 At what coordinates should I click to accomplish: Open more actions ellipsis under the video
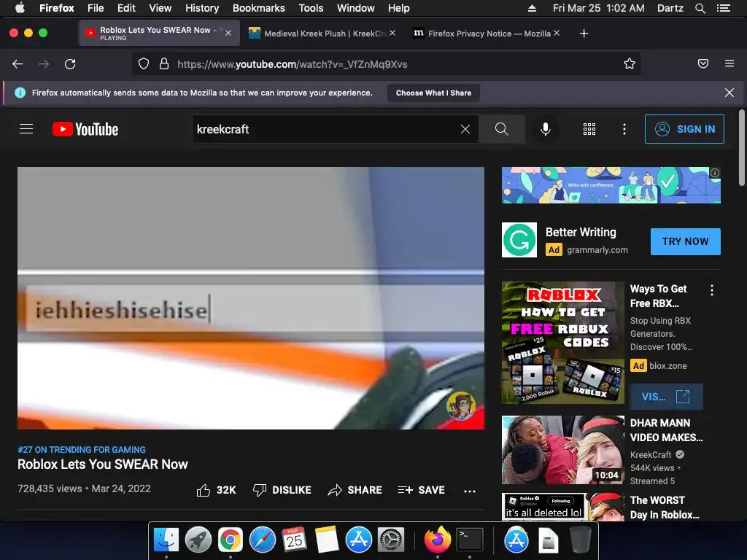pos(470,491)
